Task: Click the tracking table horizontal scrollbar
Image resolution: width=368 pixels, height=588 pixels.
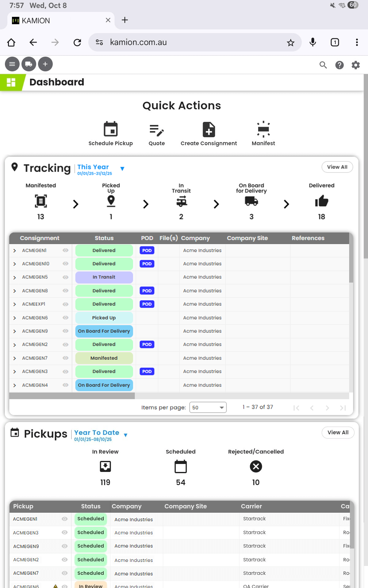Action: click(72, 396)
